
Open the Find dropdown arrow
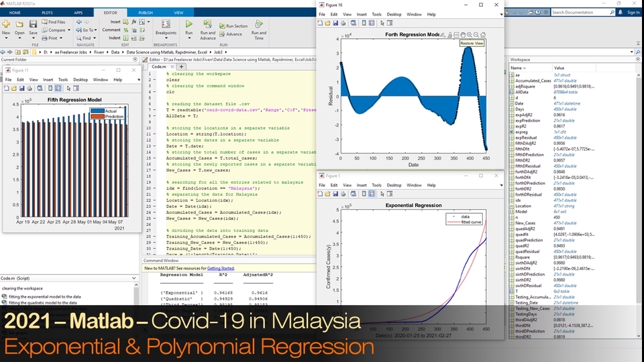pyautogui.click(x=94, y=38)
